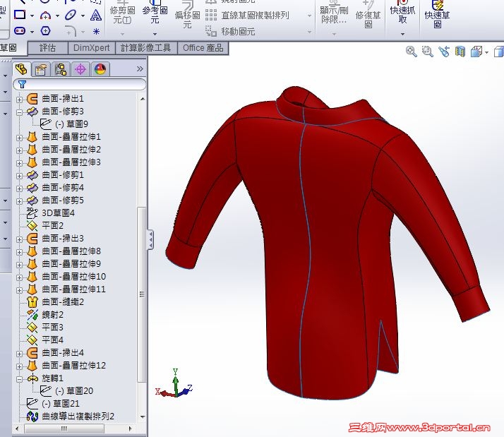
Task: Select 草圖21 sketch in the tree
Action: point(61,404)
